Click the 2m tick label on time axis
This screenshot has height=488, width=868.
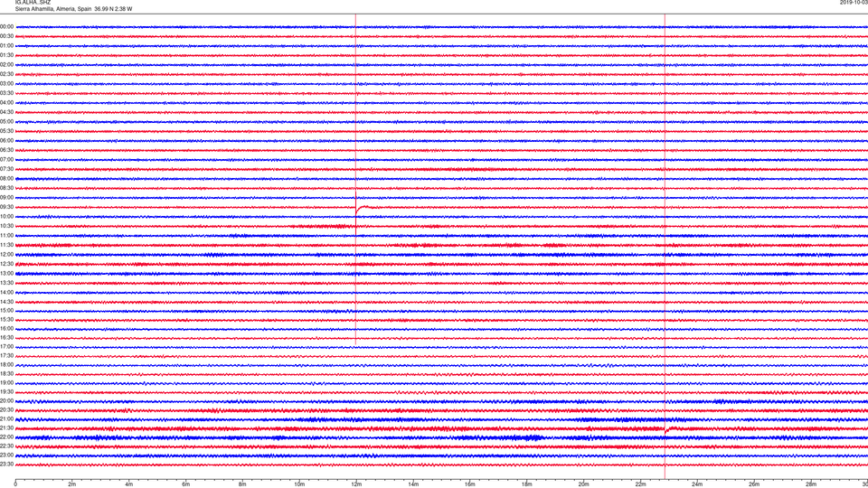click(x=72, y=484)
